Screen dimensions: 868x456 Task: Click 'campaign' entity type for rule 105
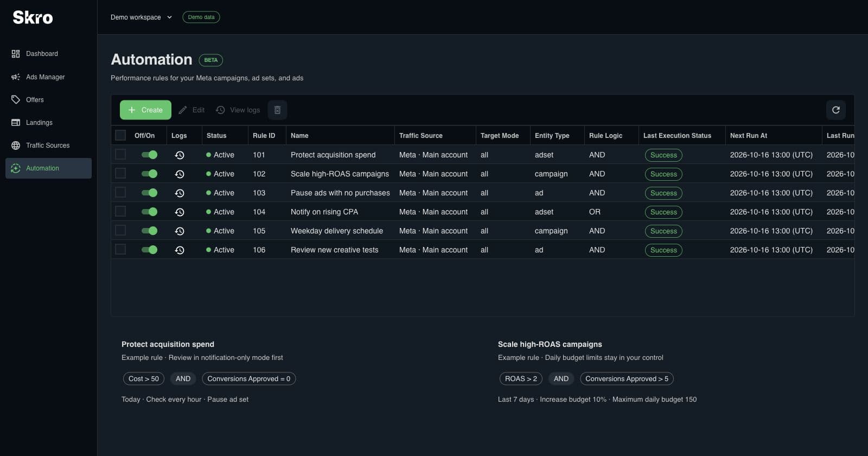coord(551,231)
